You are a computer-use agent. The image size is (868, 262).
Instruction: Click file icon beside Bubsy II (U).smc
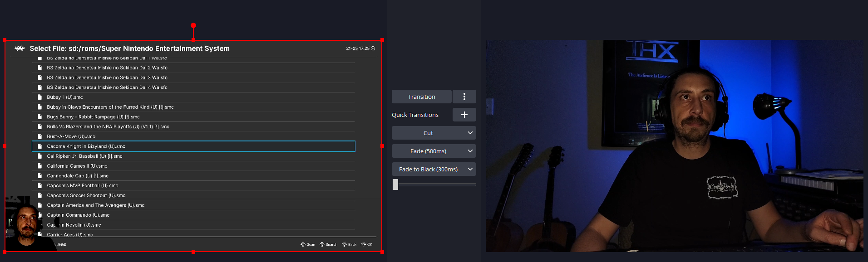click(39, 97)
